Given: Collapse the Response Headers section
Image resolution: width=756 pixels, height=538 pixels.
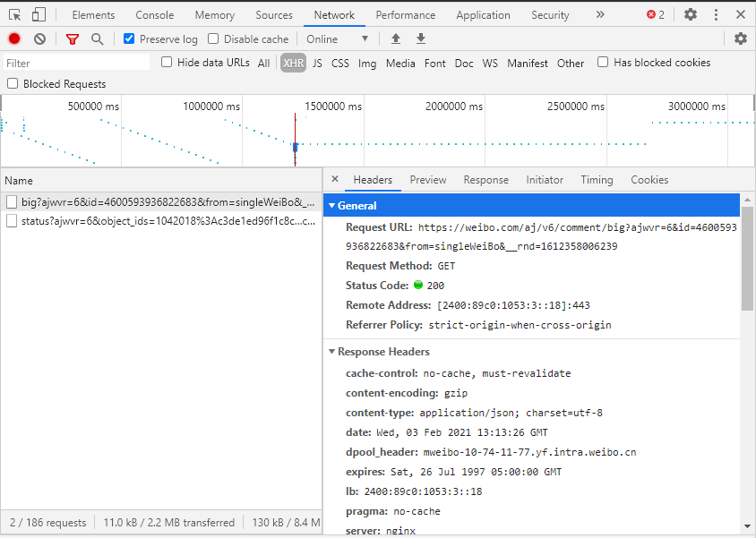Looking at the screenshot, I should (x=331, y=352).
